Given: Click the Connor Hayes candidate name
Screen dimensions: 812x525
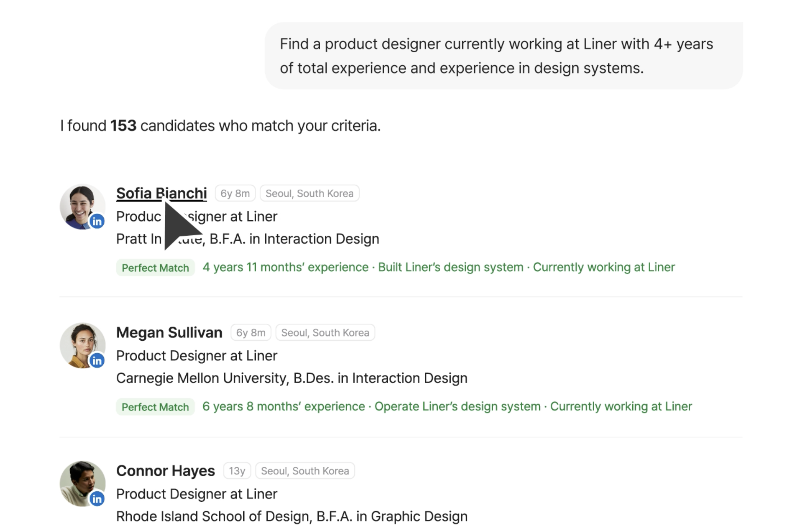Looking at the screenshot, I should tap(165, 471).
